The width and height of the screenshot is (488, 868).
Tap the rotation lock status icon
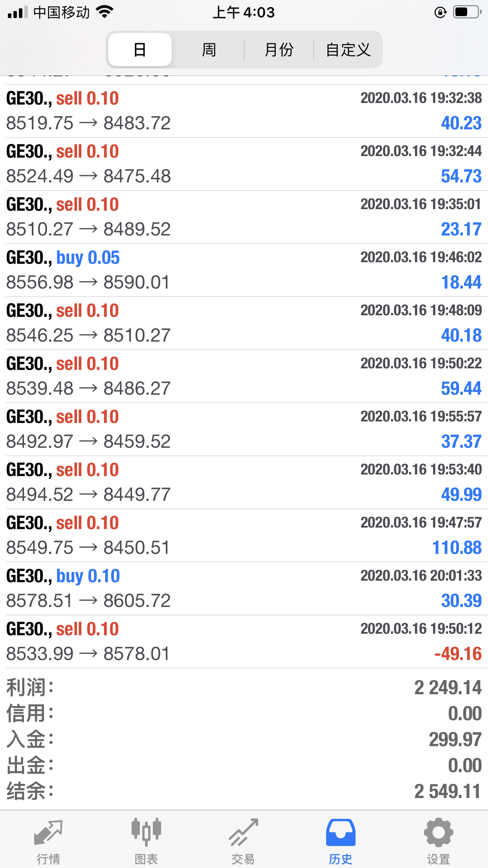[440, 13]
